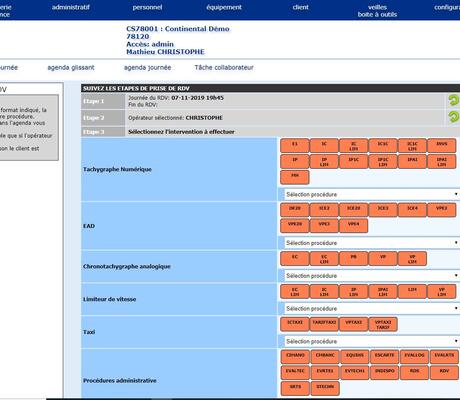Choose IP1C under Tachygraphe Numérique
The image size is (460, 400).
(354, 161)
